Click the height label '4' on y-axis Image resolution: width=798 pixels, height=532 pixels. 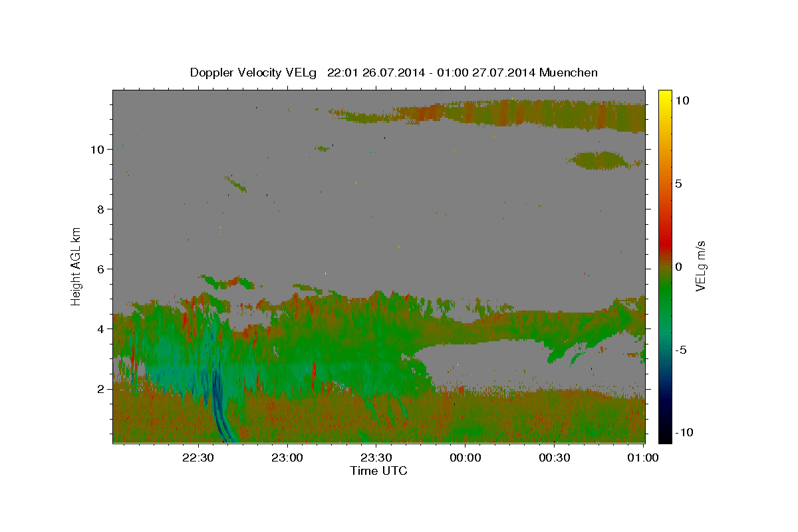click(x=101, y=329)
